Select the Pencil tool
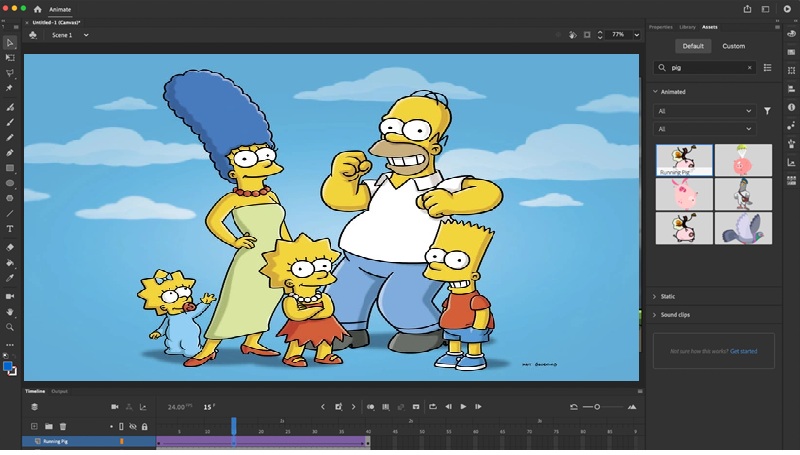 pos(10,138)
